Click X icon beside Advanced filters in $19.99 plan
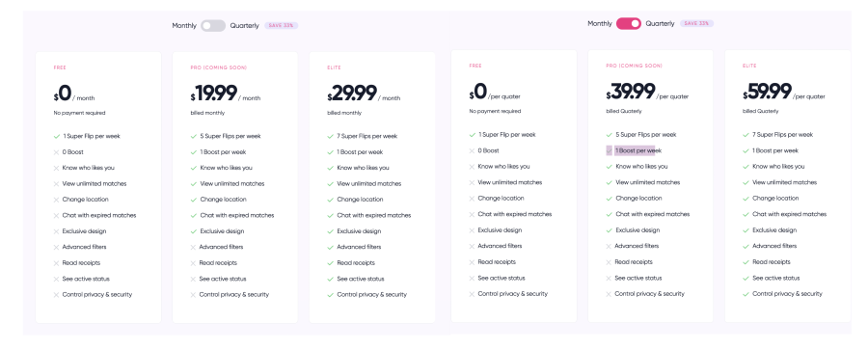Image resolution: width=868 pixels, height=350 pixels. tap(193, 247)
